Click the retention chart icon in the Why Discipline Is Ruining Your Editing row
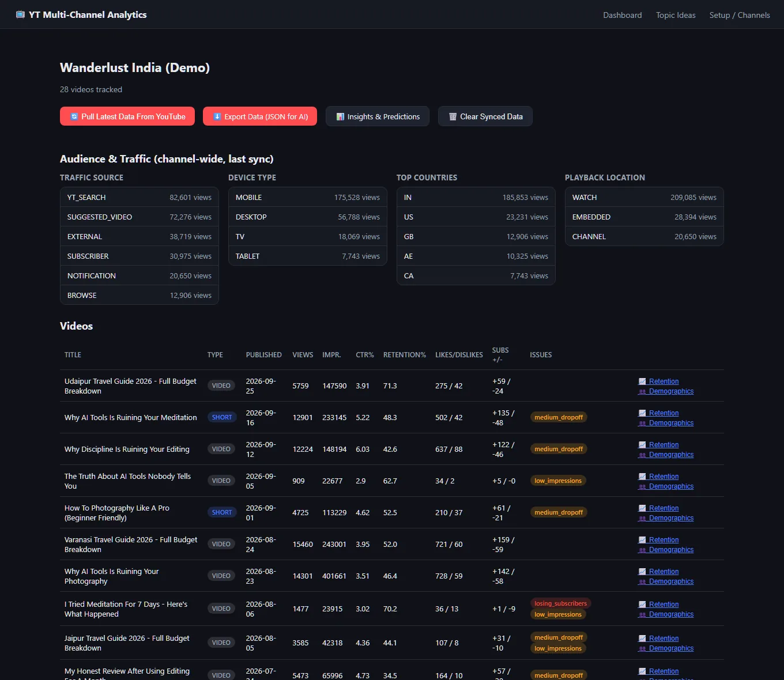 point(642,445)
